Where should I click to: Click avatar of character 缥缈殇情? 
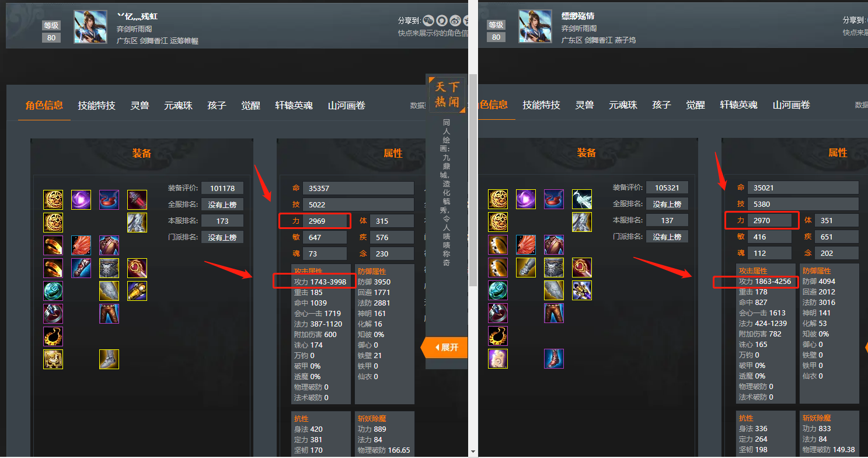535,26
